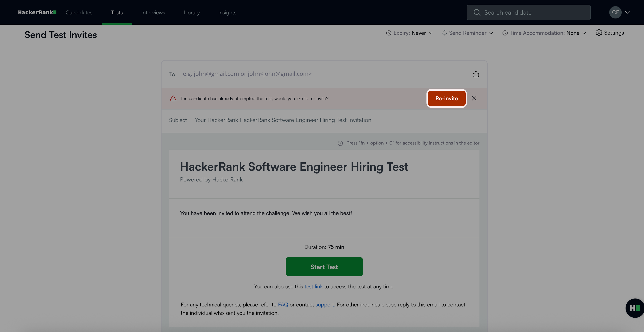Open the test link hyperlink

point(313,286)
